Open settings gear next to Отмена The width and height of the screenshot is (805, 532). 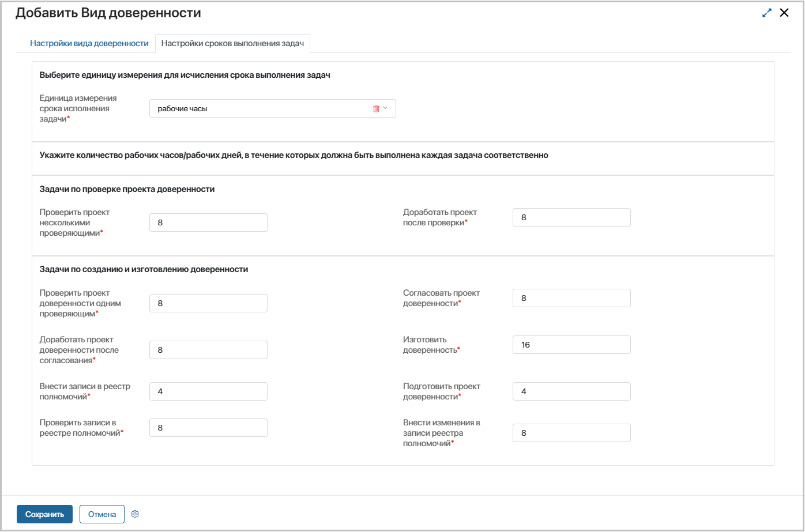(135, 514)
